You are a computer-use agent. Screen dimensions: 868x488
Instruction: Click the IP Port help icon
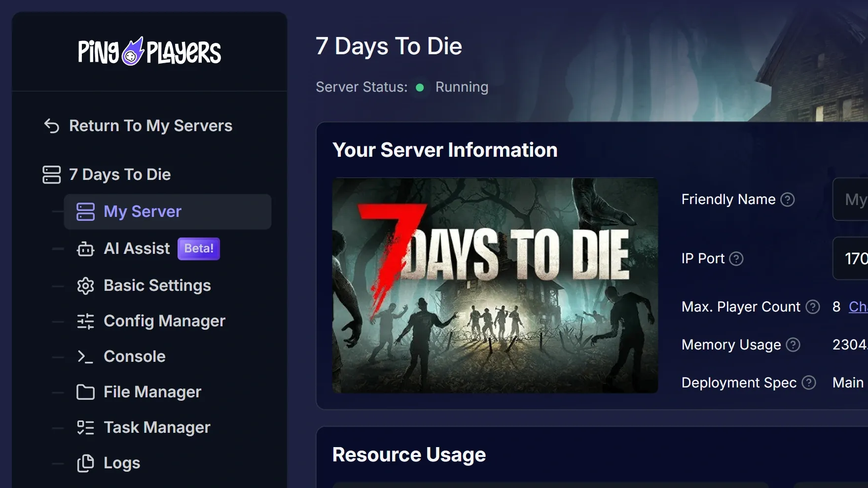click(x=736, y=259)
